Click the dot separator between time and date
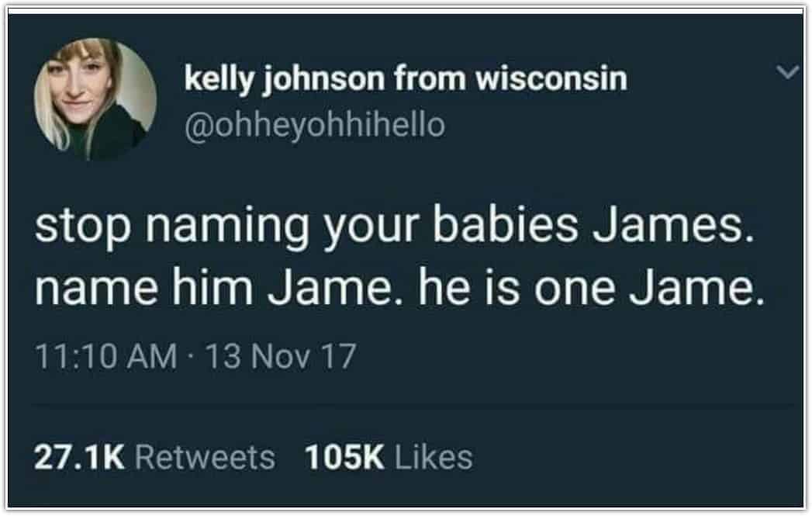This screenshot has width=812, height=516. point(192,357)
